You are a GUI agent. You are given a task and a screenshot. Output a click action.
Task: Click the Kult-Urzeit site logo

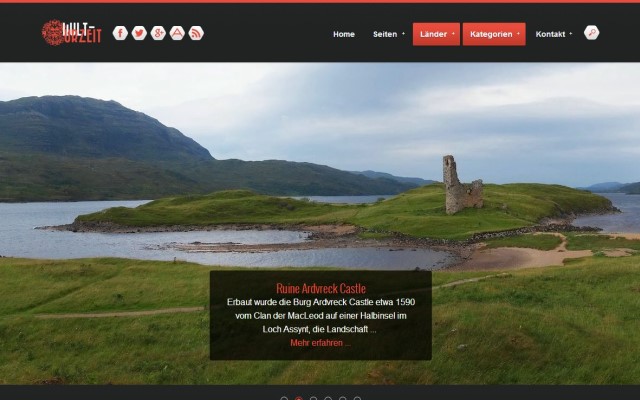pos(71,33)
